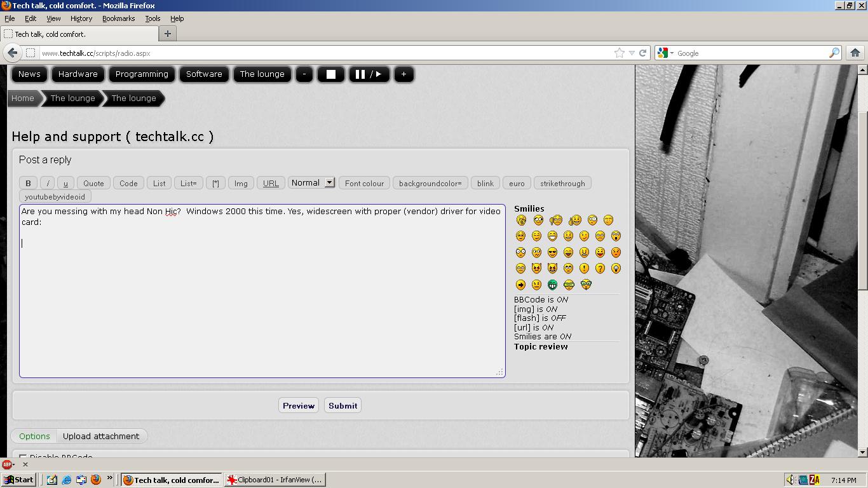Apply bold with the B button
Image resolution: width=868 pixels, height=488 pixels.
click(x=28, y=183)
